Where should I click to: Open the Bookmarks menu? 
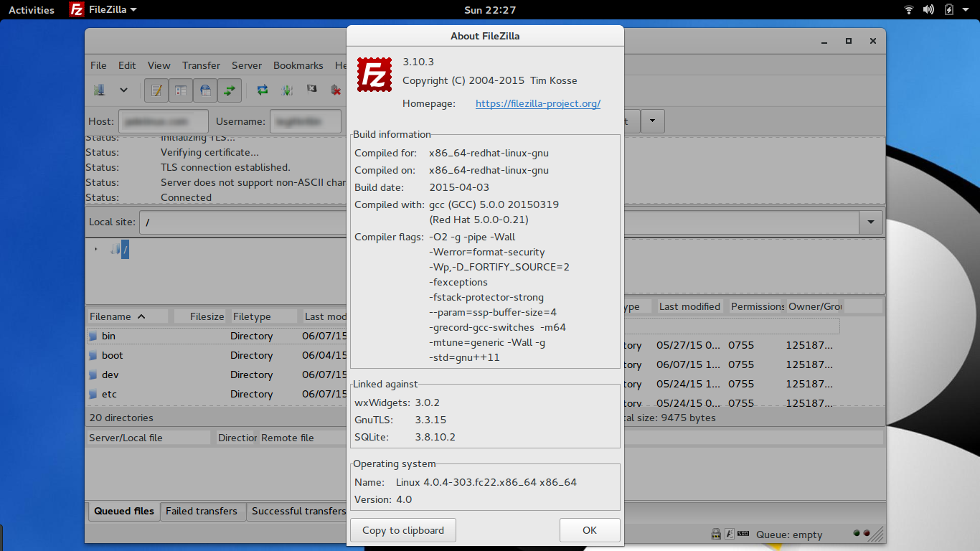point(298,65)
